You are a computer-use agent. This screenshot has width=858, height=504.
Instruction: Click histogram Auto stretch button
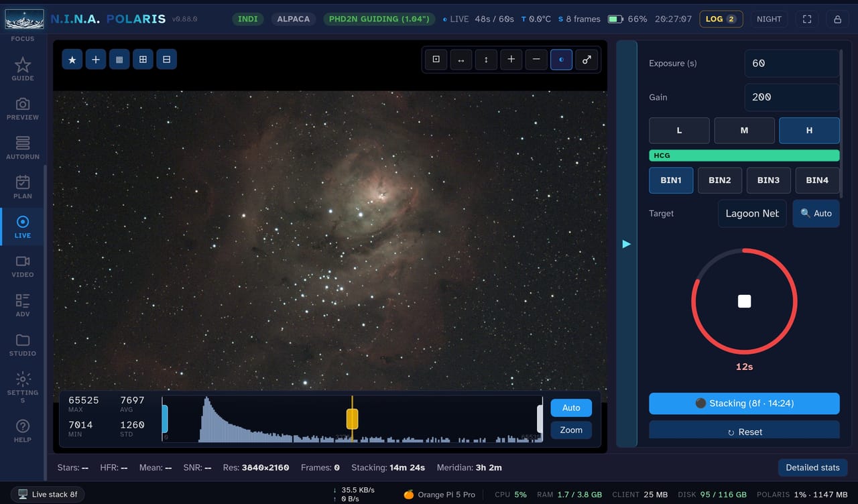571,407
